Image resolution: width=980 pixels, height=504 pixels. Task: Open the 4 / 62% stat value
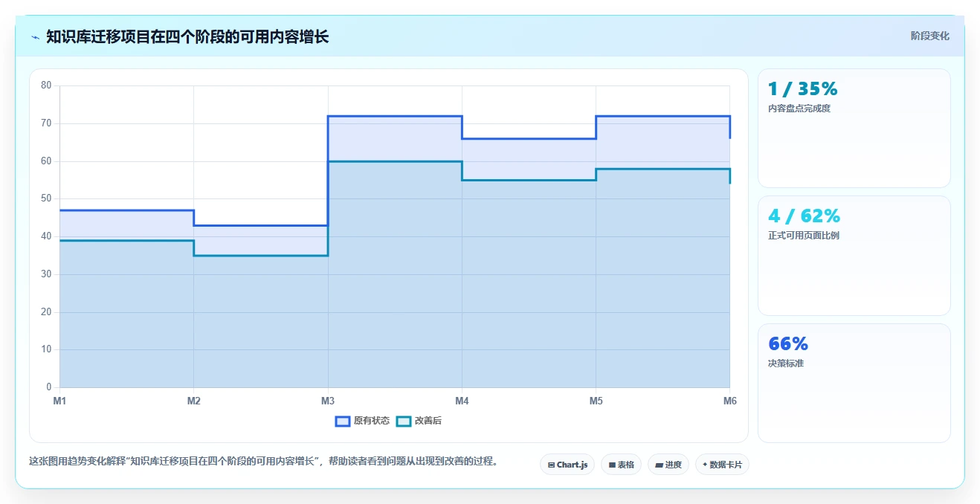804,216
